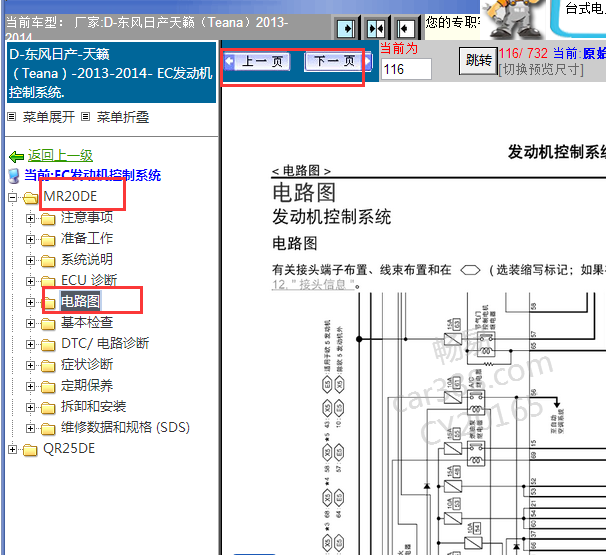This screenshot has width=606, height=555.
Task: Click the 菜单折叠 list icon
Action: tap(86, 116)
